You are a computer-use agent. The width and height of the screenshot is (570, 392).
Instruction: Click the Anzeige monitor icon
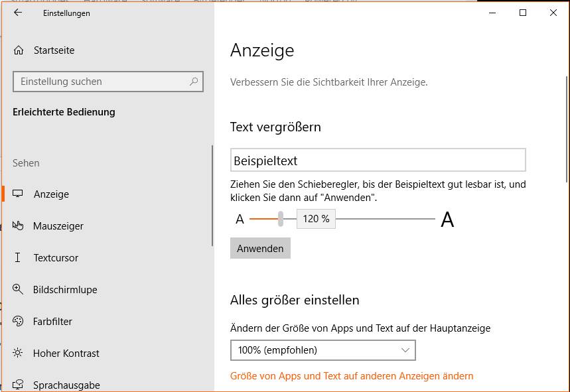17,194
